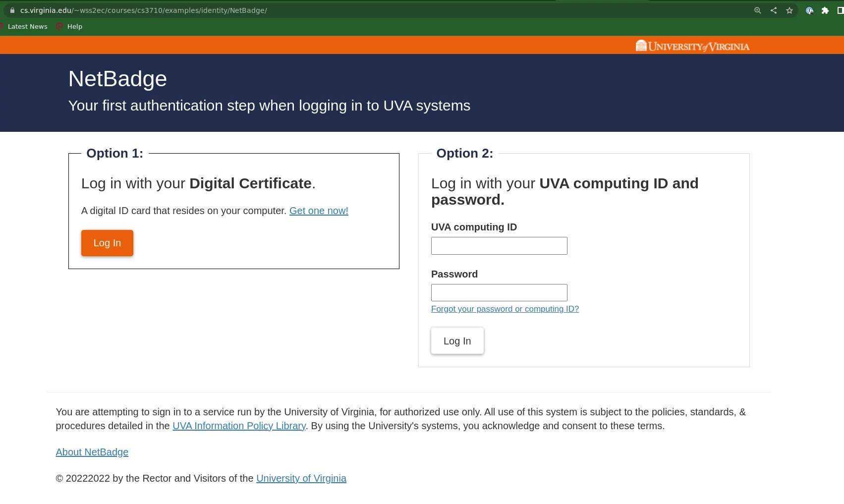The image size is (844, 504).
Task: Open the 1Password extension icon
Action: coord(809,10)
